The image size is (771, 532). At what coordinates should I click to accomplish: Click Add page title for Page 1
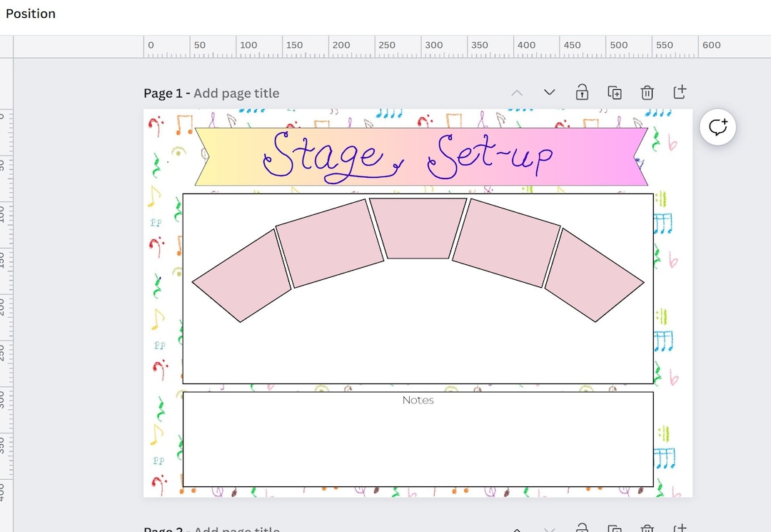236,93
